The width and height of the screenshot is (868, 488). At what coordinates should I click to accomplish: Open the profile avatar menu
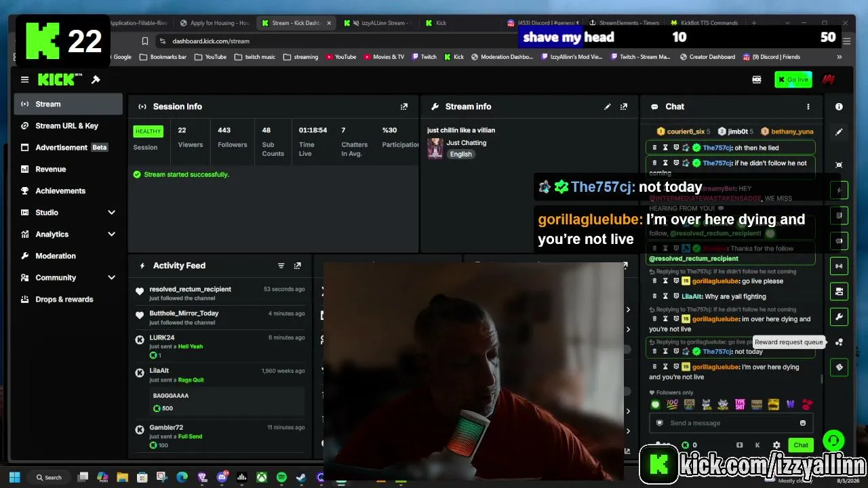coord(828,80)
